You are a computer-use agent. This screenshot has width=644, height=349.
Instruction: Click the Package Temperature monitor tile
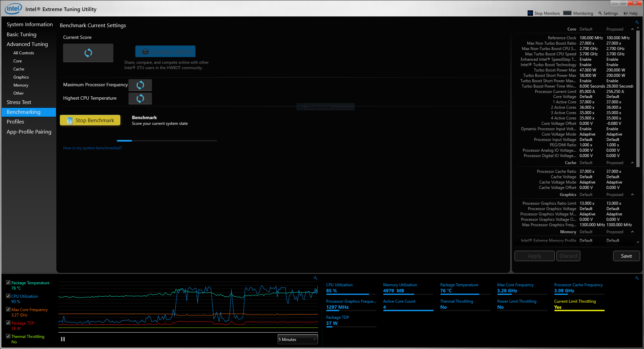click(465, 288)
